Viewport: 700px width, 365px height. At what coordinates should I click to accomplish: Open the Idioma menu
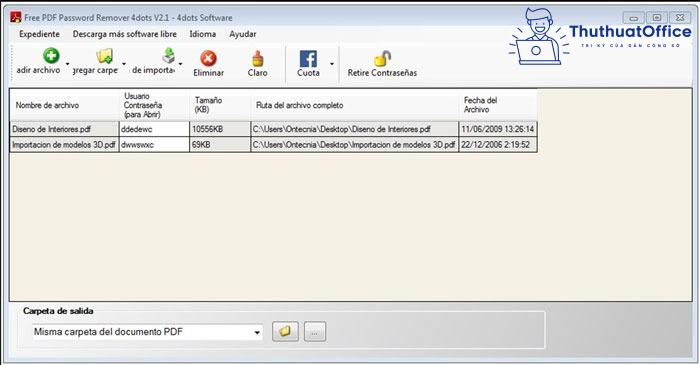click(202, 34)
